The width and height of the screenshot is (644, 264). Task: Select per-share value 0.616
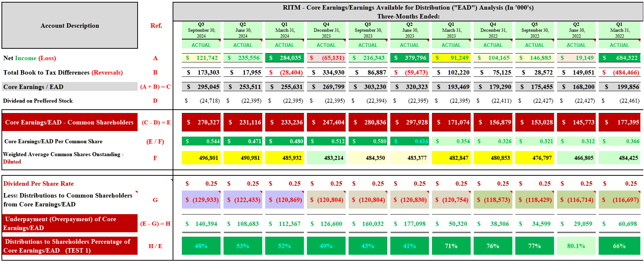409,141
